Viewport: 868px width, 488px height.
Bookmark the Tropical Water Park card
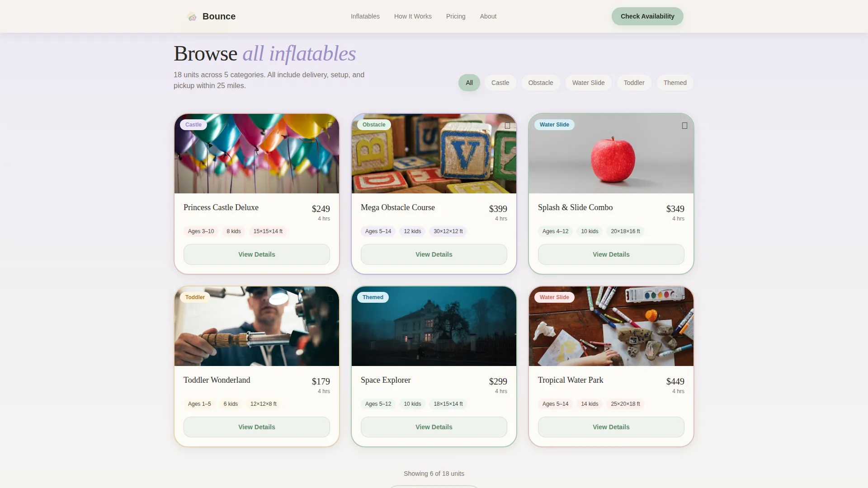tap(684, 298)
